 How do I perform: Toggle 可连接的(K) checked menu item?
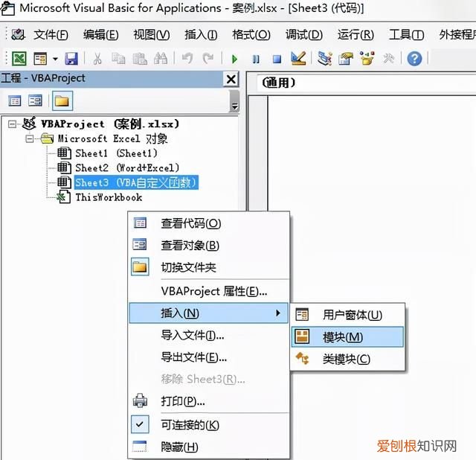click(x=208, y=425)
